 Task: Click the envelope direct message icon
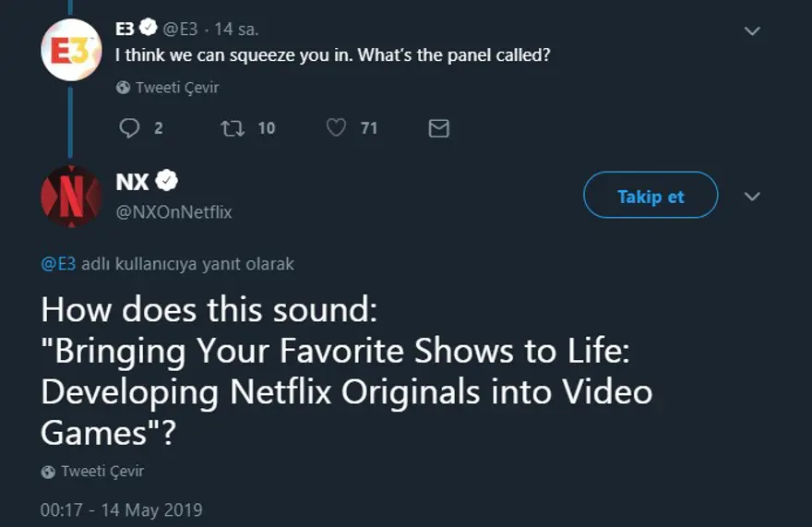tap(439, 128)
